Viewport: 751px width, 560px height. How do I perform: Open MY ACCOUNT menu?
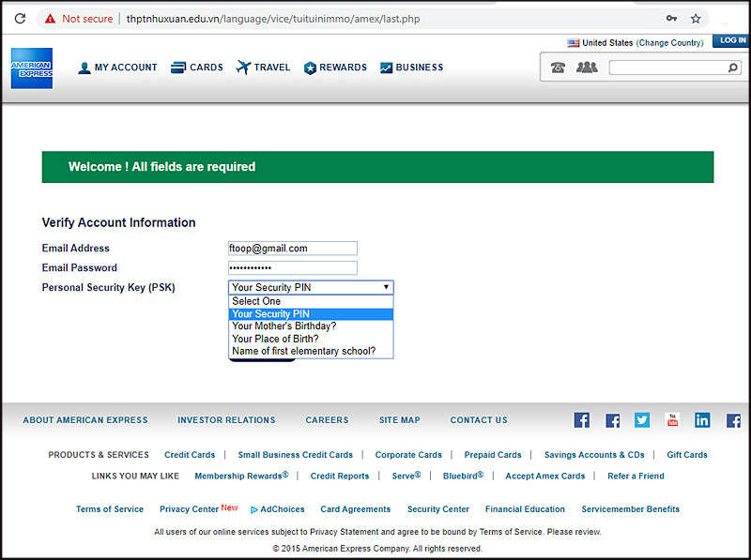pyautogui.click(x=126, y=68)
